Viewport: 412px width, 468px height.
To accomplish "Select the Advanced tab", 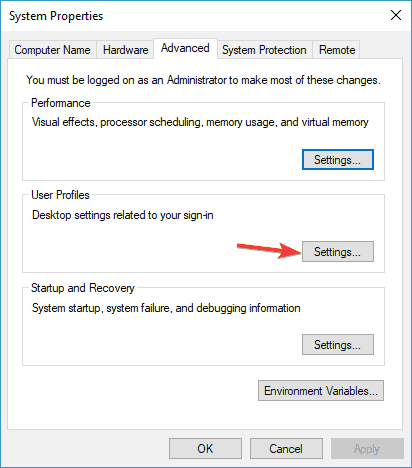I will point(185,48).
